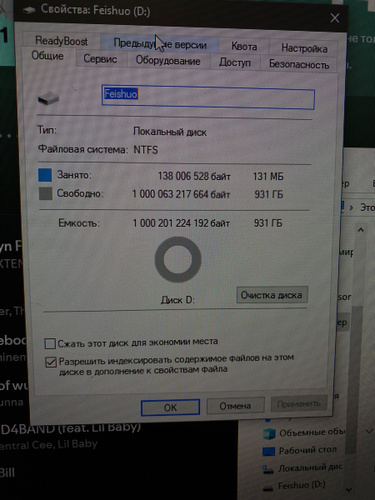Screen dimensions: 375x500
Task: Click the blue Занято color square
Action: 45,175
